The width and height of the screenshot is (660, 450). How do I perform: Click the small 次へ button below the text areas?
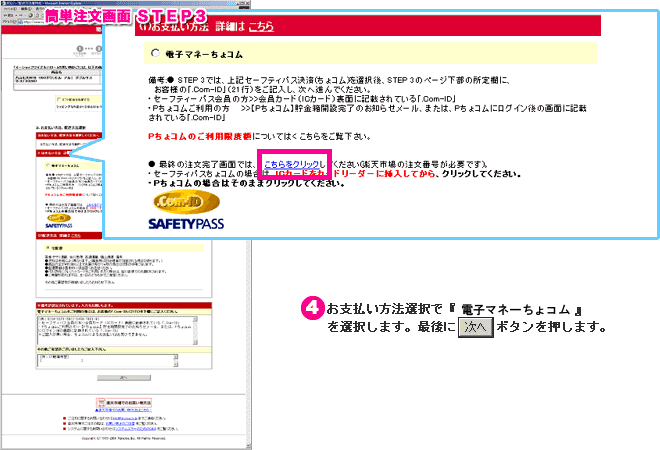coord(124,378)
